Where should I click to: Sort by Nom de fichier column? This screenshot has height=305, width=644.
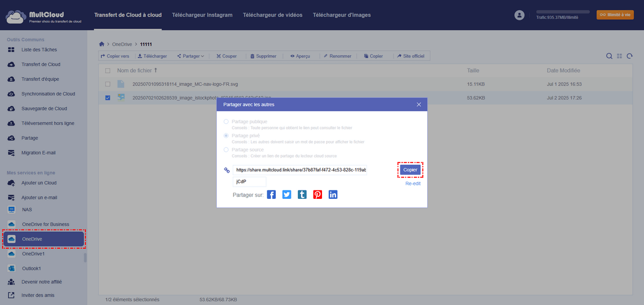pyautogui.click(x=137, y=70)
